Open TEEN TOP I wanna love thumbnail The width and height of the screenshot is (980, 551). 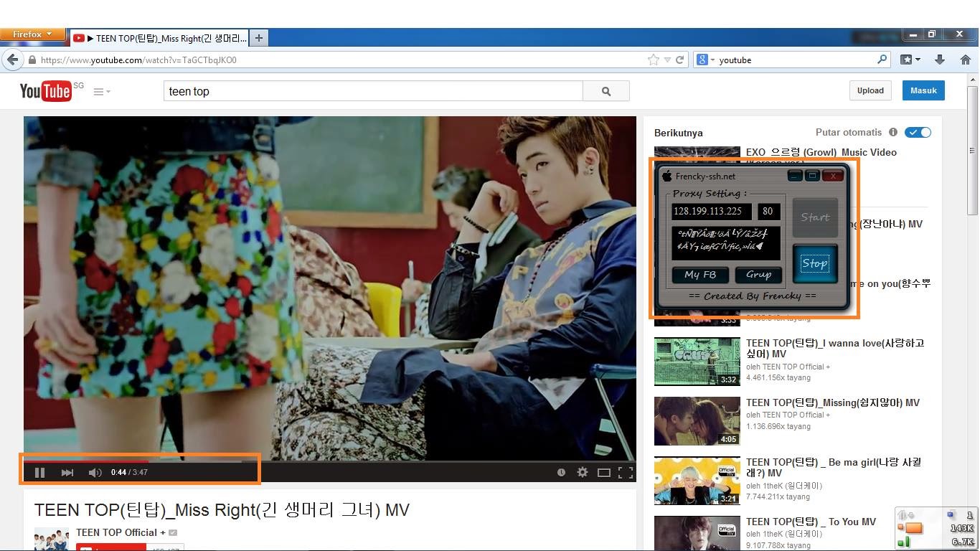(697, 361)
